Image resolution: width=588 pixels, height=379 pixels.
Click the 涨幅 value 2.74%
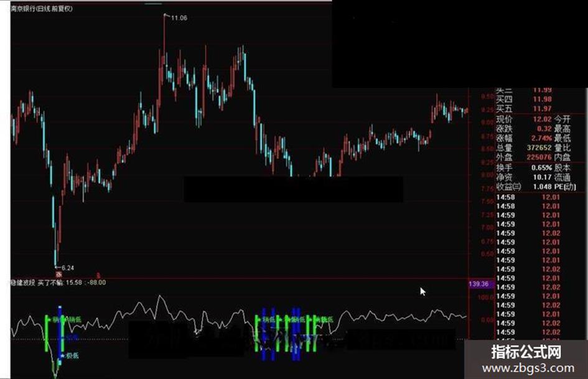pyautogui.click(x=541, y=138)
